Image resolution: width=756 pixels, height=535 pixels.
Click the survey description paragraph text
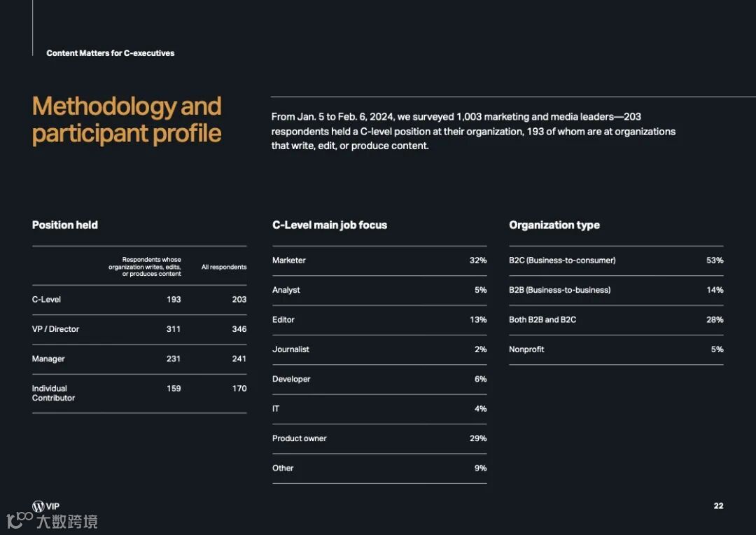[x=473, y=131]
